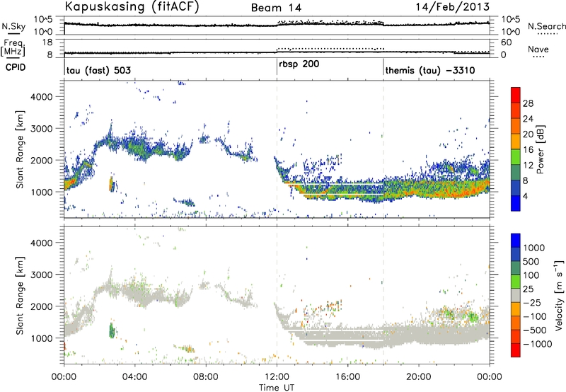The width and height of the screenshot is (566, 392).
Task: Click the date "14/Feb/2013"
Action: pyautogui.click(x=453, y=6)
